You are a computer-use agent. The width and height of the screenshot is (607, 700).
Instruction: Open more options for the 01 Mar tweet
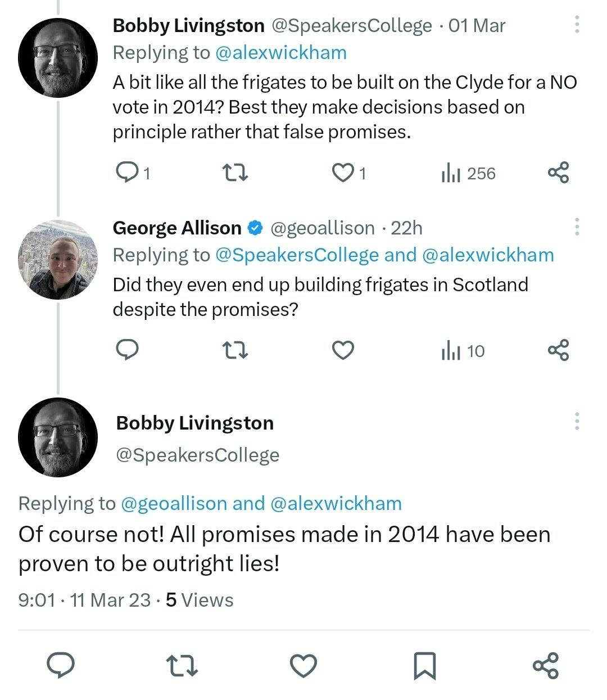point(577,25)
